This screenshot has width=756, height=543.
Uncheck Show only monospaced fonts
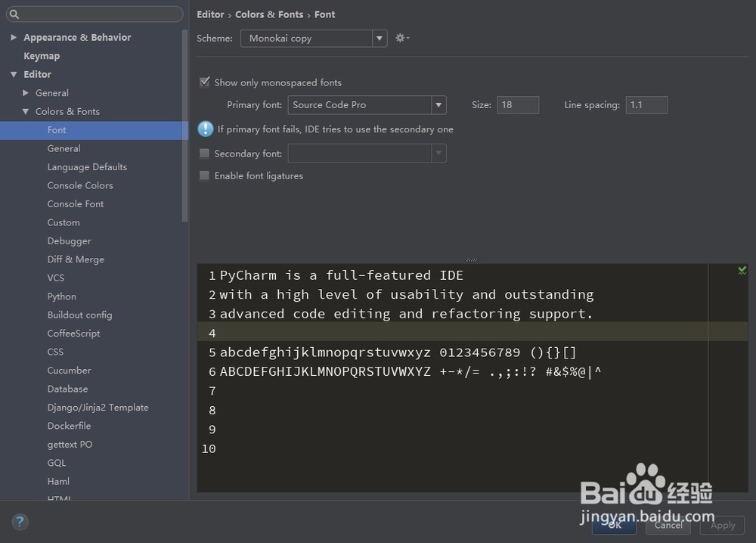point(205,82)
